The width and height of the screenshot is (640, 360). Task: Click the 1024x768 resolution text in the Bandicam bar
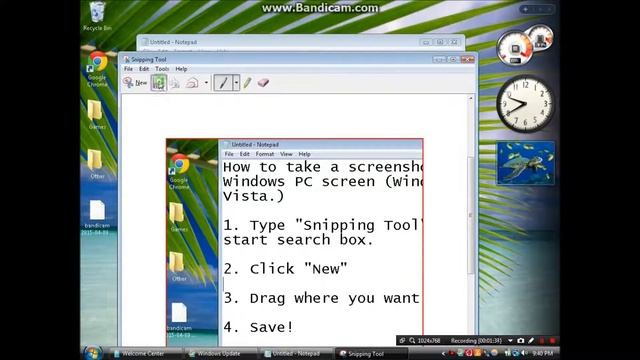coord(429,340)
